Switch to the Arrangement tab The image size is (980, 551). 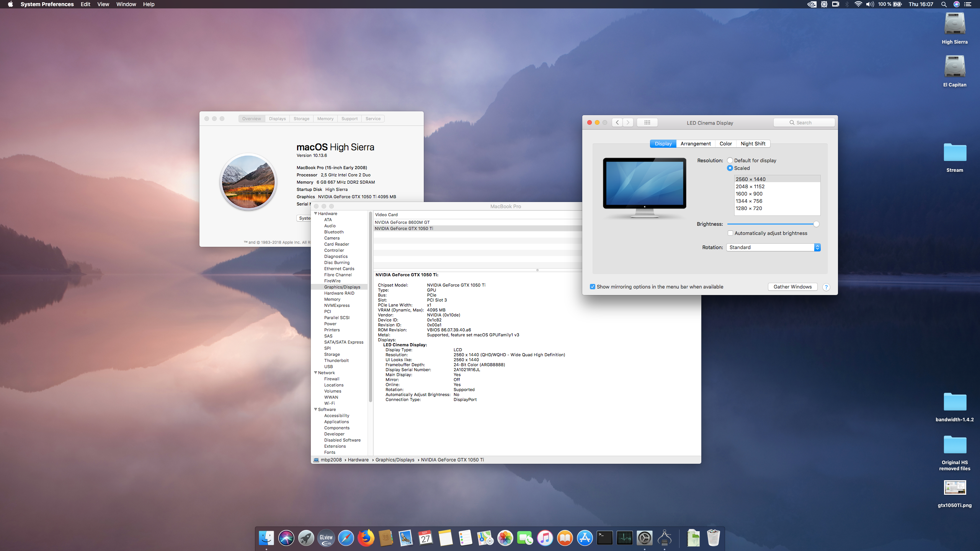click(696, 143)
